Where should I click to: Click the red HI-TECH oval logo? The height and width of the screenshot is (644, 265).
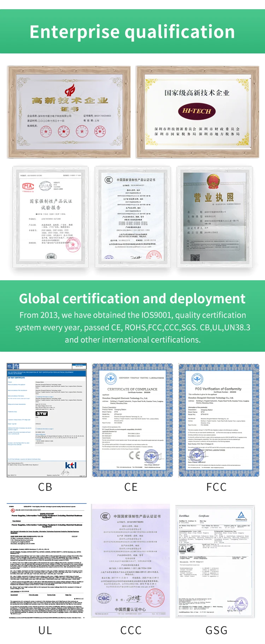pos(197,111)
